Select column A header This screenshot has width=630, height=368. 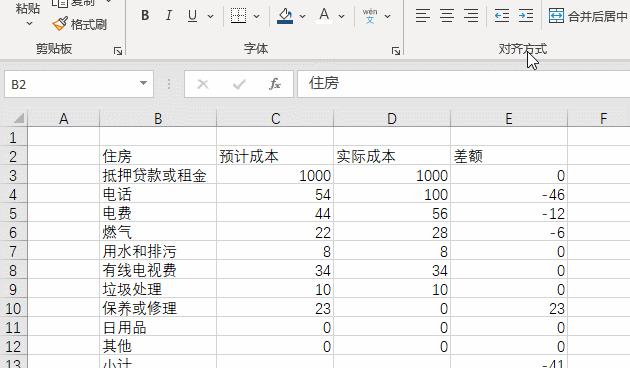click(63, 119)
